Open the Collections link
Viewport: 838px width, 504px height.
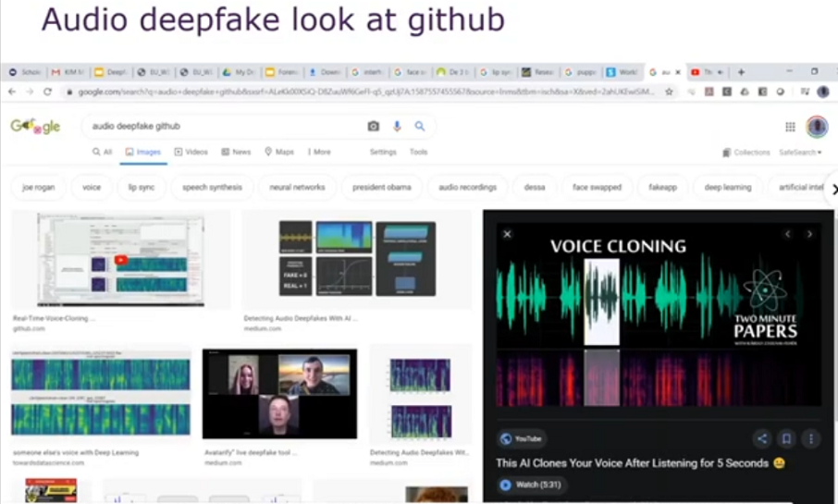click(x=746, y=153)
